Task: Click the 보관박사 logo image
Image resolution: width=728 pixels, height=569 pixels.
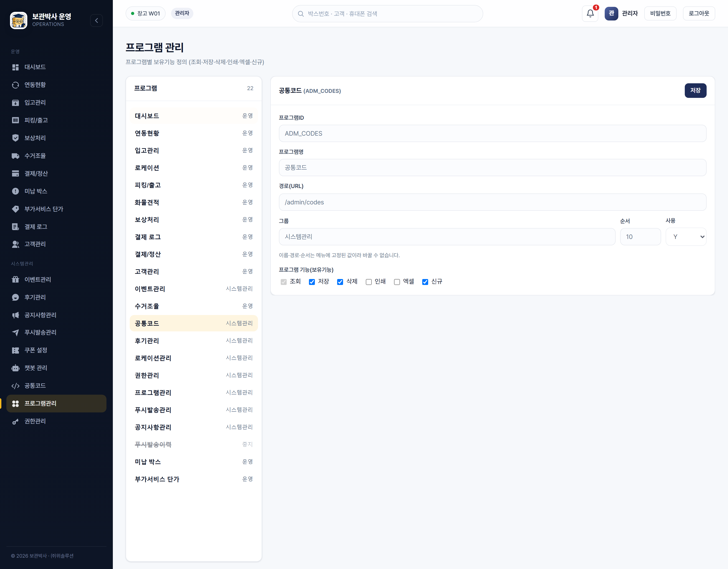Action: (19, 20)
